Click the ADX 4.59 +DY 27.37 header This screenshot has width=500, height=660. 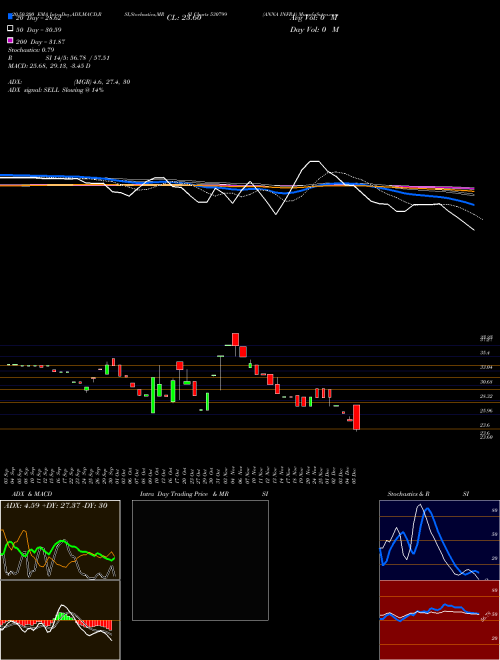[x=55, y=506]
